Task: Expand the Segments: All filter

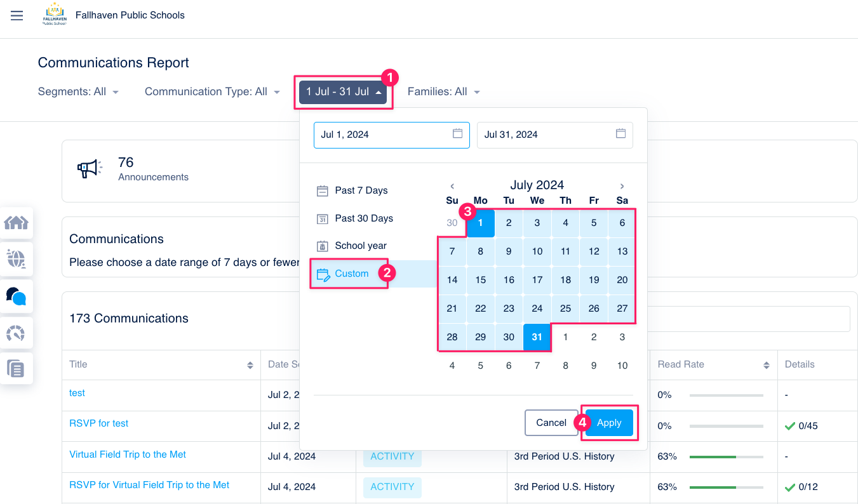Action: coord(78,91)
